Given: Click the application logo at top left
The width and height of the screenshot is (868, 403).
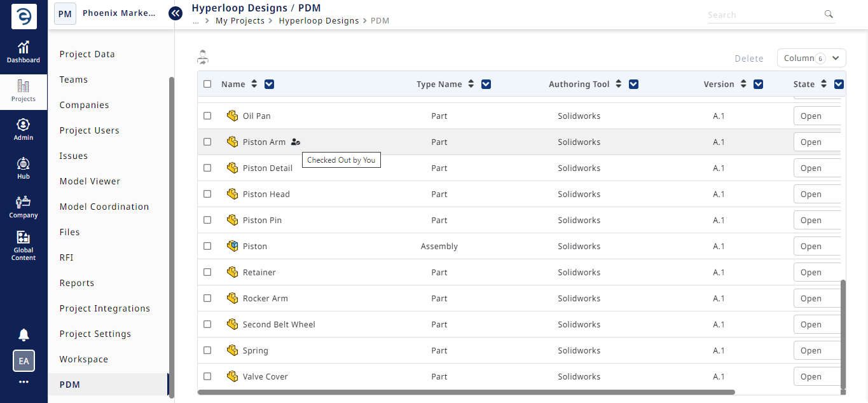Looking at the screenshot, I should (24, 17).
